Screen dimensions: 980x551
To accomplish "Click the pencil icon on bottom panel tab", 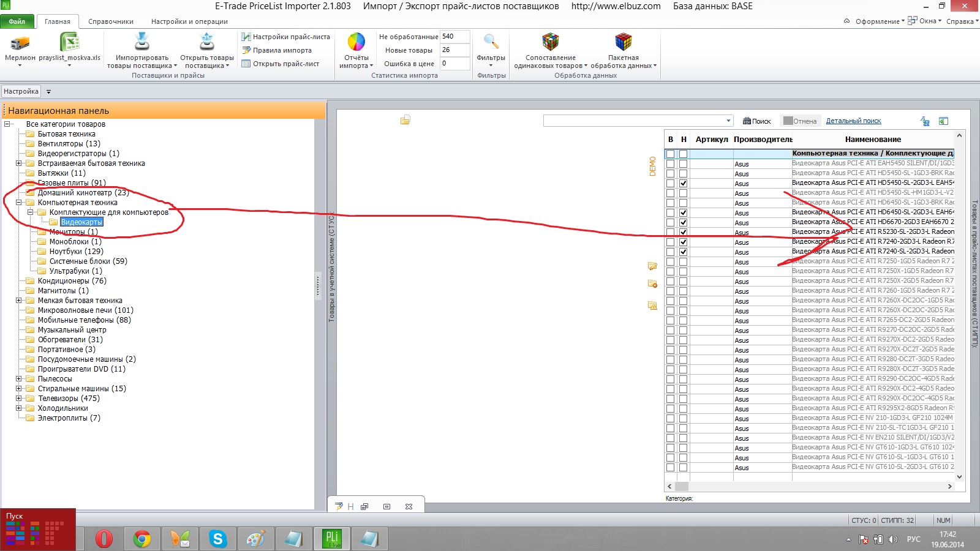I will 339,506.
